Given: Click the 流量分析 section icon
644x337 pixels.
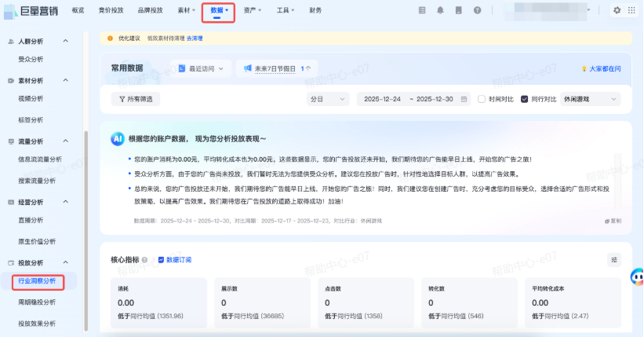Looking at the screenshot, I should click(x=11, y=141).
